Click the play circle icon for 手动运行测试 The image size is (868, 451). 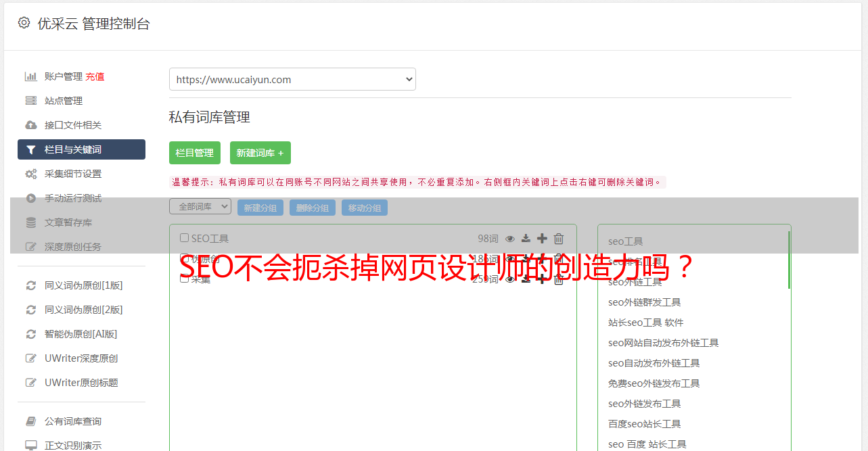(30, 198)
